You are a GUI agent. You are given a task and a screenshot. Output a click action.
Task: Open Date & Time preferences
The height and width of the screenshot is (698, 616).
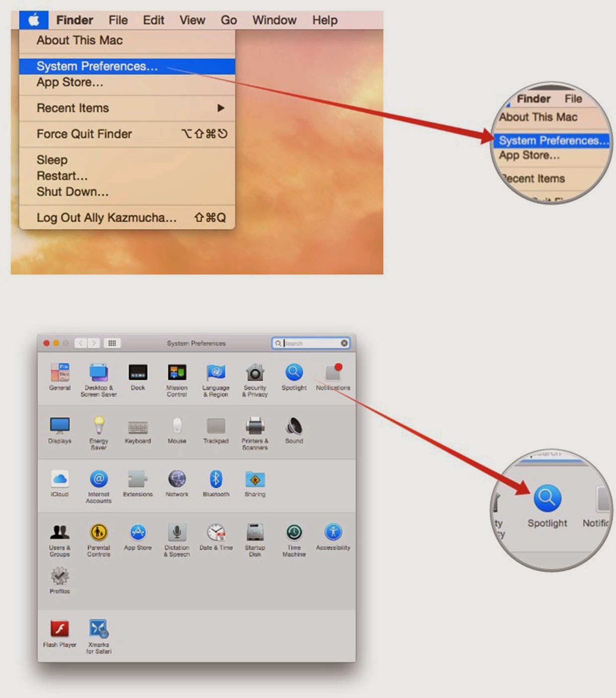[216, 537]
